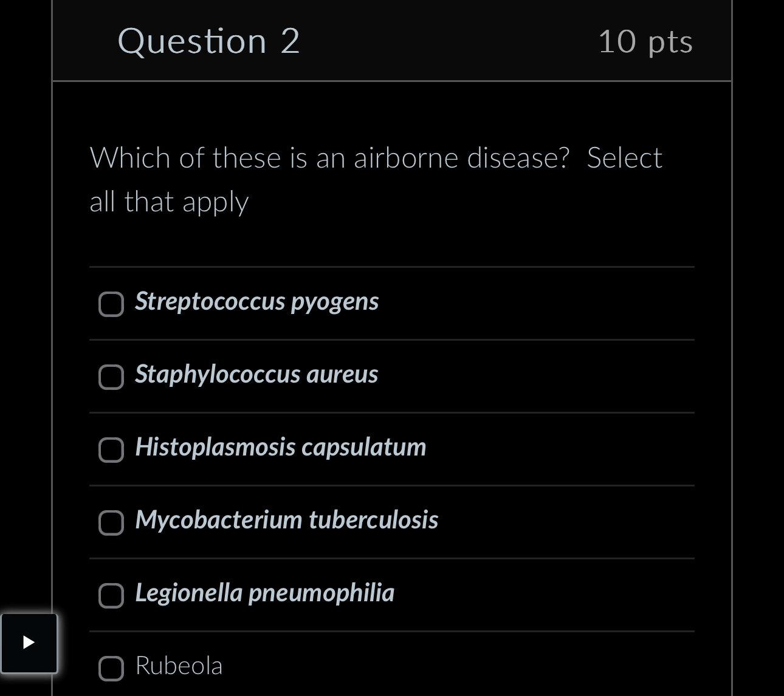Viewport: 784px width, 696px height.
Task: Check the Histoplasmosis capsulatum checkbox
Action: tap(111, 450)
